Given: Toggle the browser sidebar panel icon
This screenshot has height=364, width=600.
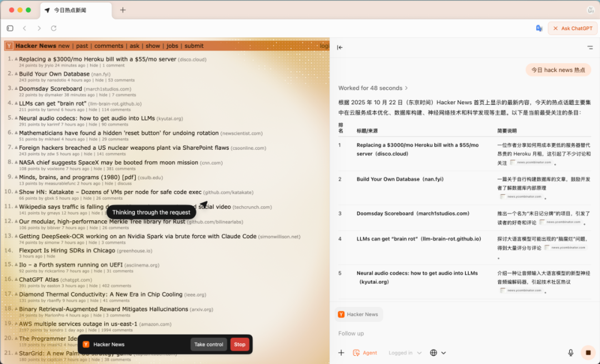Looking at the screenshot, I should 10,28.
